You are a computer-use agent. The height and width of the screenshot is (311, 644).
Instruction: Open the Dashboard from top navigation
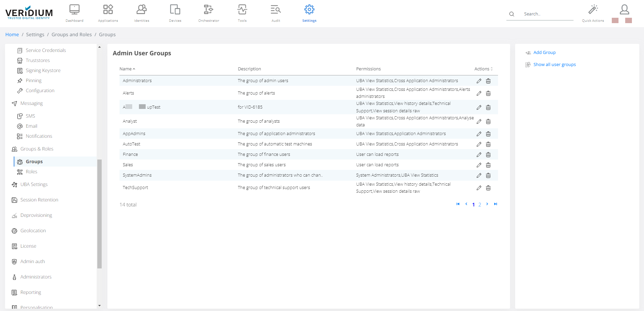[x=74, y=13]
